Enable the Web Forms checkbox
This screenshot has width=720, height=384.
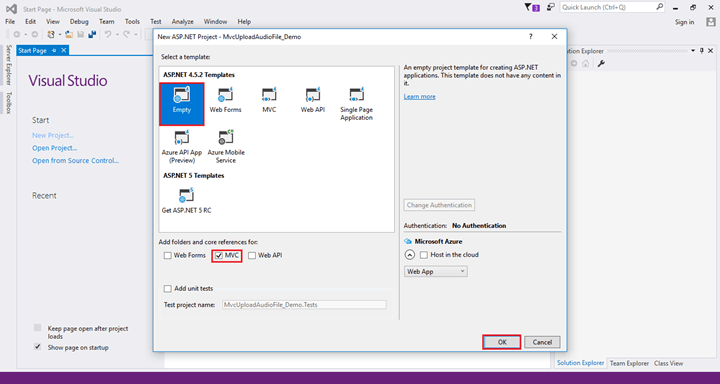(168, 256)
